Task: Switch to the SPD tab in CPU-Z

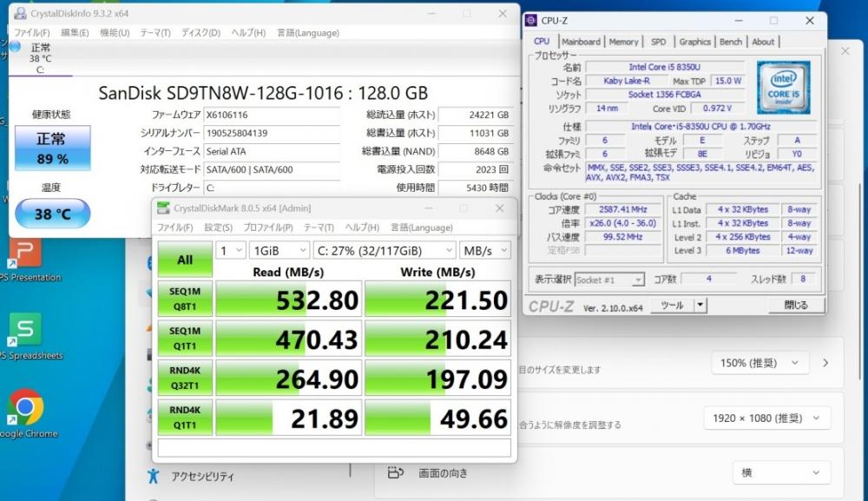Action: (x=658, y=42)
